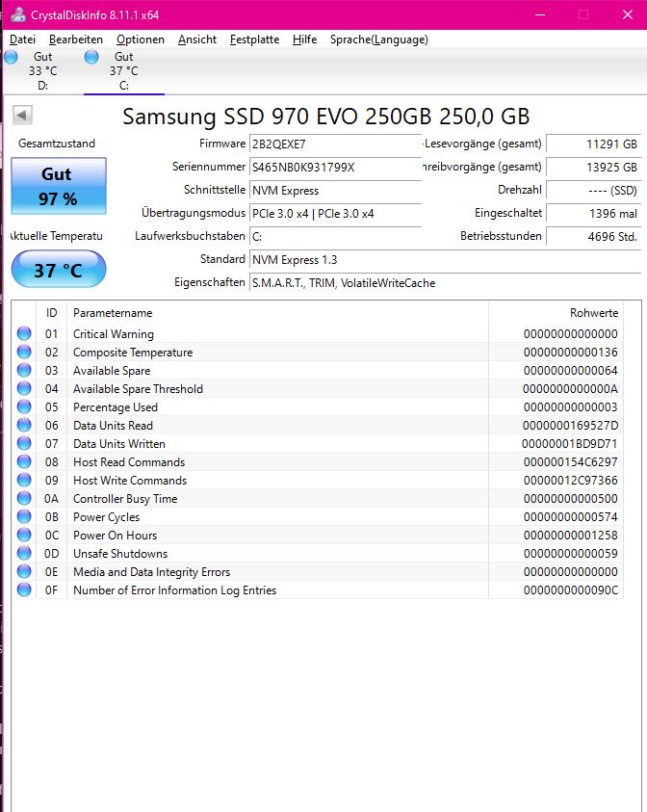The height and width of the screenshot is (812, 647).
Task: Click the Samsung SSD 970 EVO drive title
Action: (326, 117)
